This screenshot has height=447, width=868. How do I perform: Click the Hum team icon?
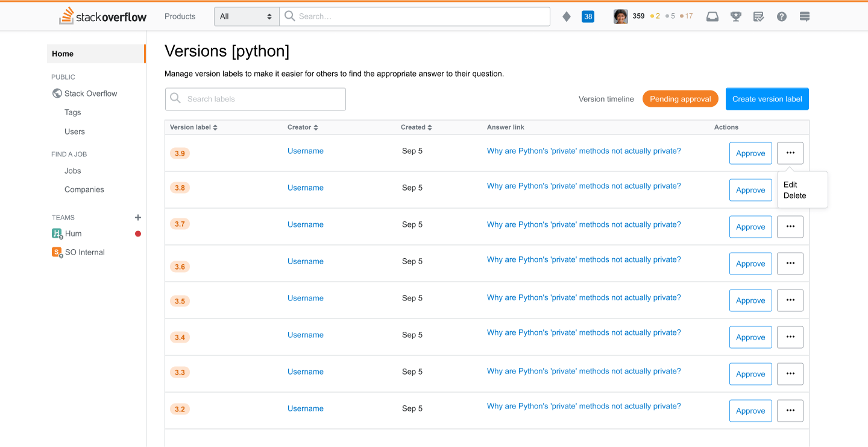click(57, 233)
